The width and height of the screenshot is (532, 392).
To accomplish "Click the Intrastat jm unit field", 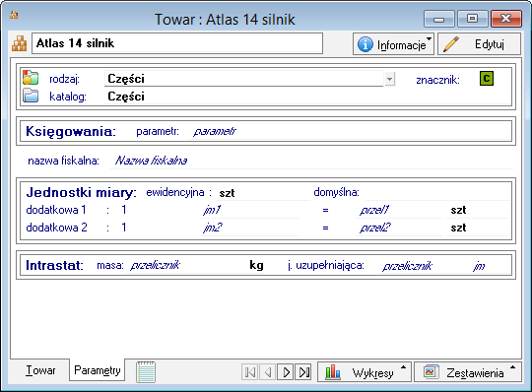I will click(490, 266).
